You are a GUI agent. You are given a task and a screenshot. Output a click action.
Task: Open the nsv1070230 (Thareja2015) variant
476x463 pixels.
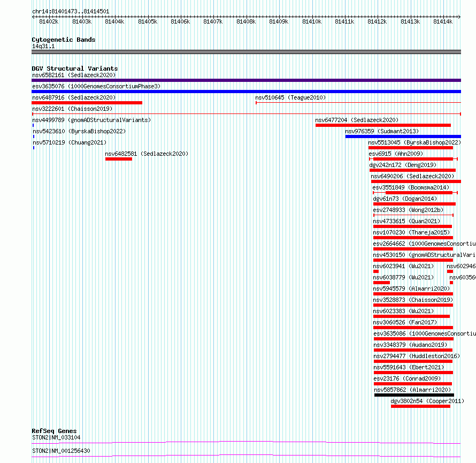pos(411,232)
